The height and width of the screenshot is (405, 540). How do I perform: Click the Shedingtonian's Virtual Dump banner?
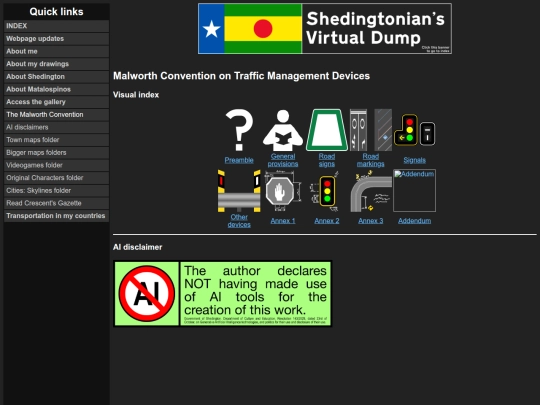[x=325, y=29]
